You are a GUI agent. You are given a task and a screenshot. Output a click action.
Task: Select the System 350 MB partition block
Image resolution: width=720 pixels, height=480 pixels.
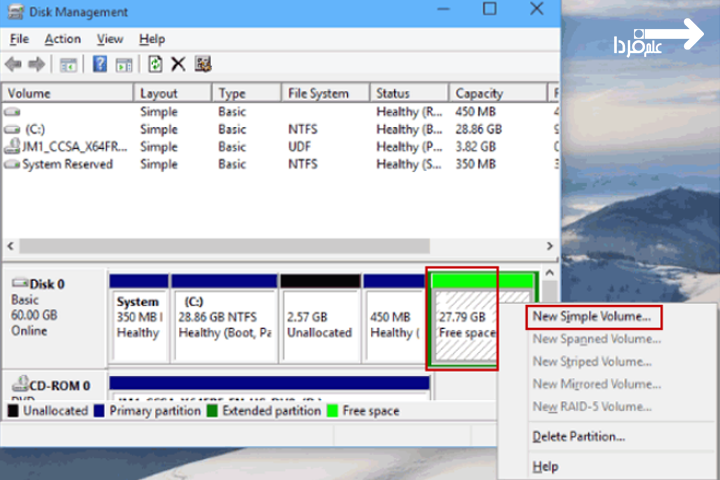[139, 317]
